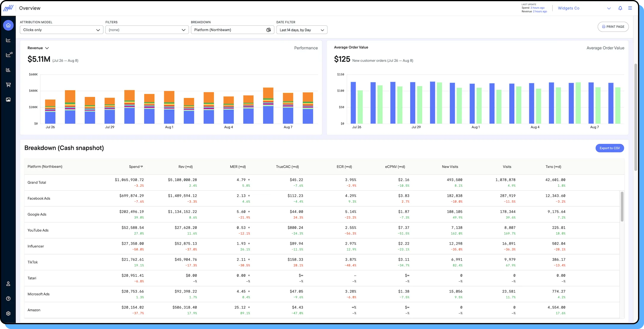Open Settings via the gear icon

tap(8, 313)
